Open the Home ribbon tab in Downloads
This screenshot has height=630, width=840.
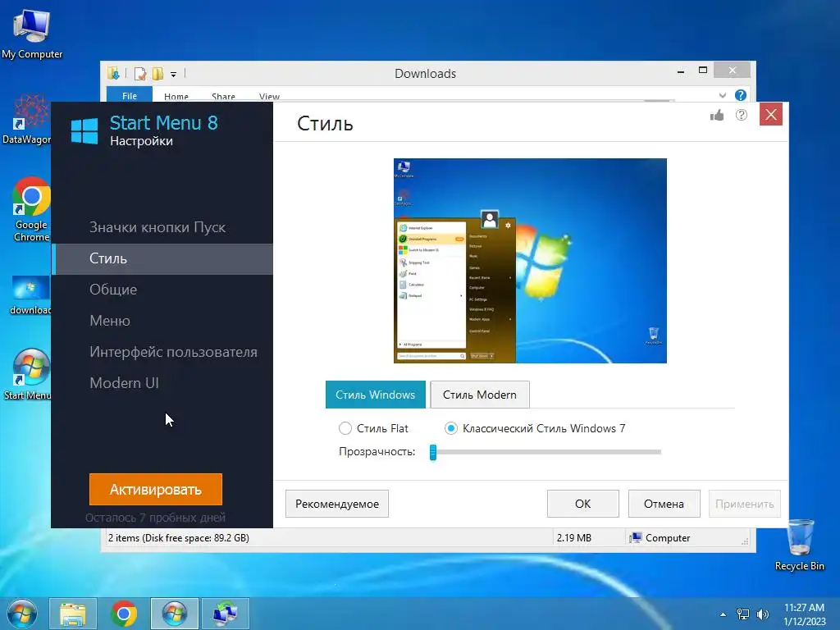tap(176, 97)
